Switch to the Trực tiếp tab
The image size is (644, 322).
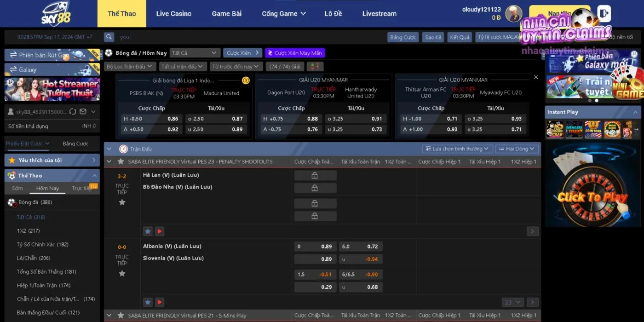[81, 188]
